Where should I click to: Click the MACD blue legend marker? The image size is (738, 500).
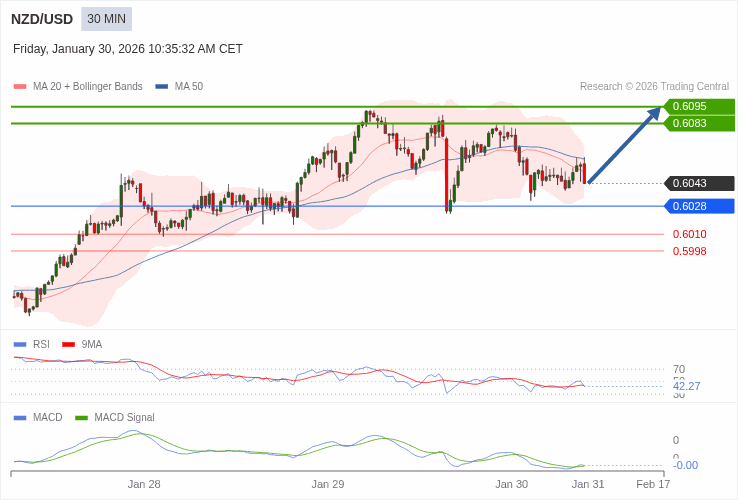click(20, 417)
